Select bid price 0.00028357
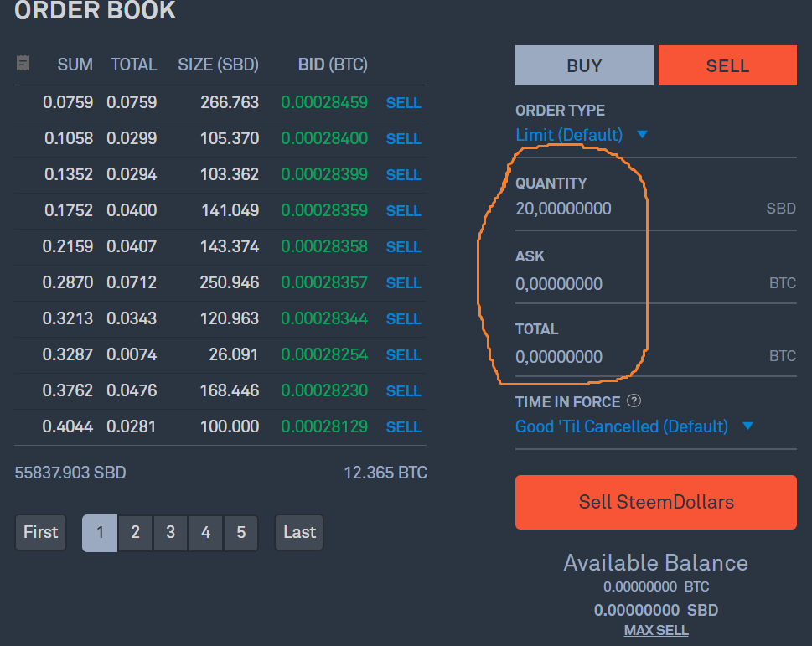 click(324, 282)
